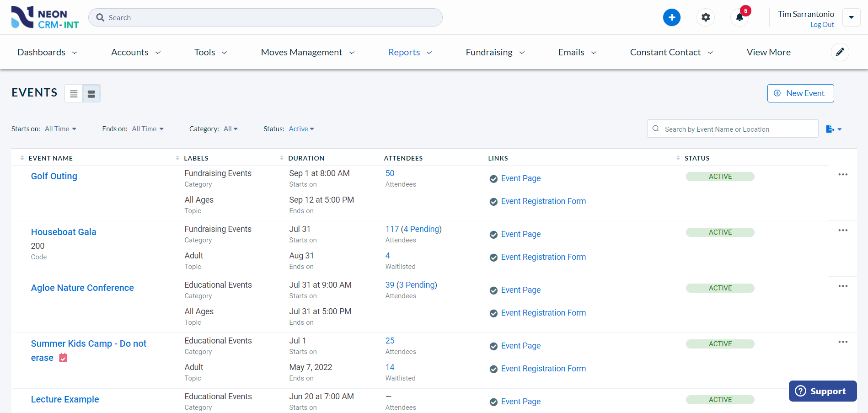Open the Status Active filter dropdown

coord(301,129)
